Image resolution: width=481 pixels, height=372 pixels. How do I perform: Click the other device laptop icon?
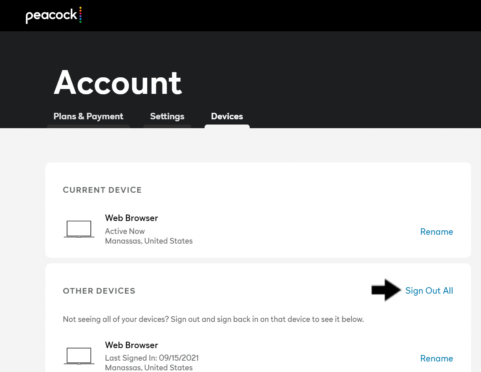pyautogui.click(x=79, y=356)
